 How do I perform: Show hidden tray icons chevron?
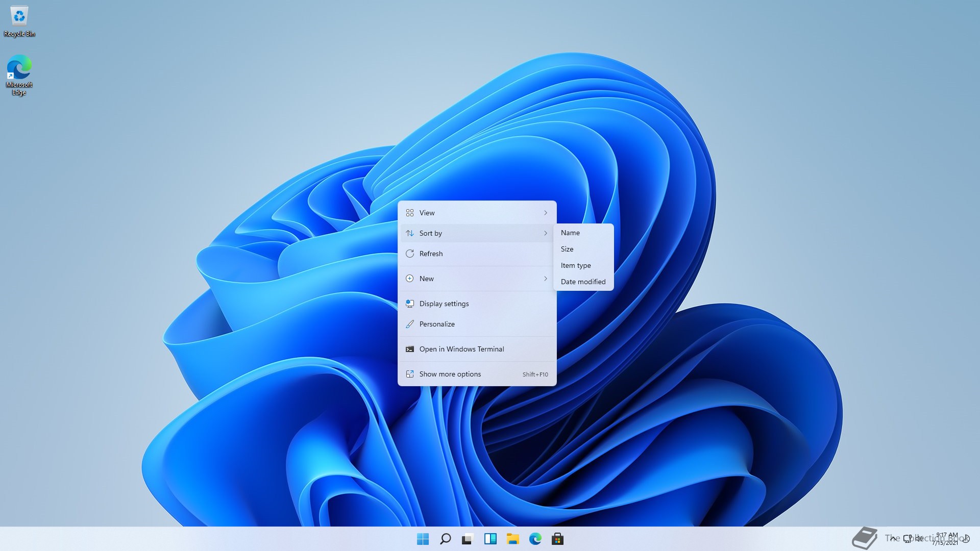893,538
